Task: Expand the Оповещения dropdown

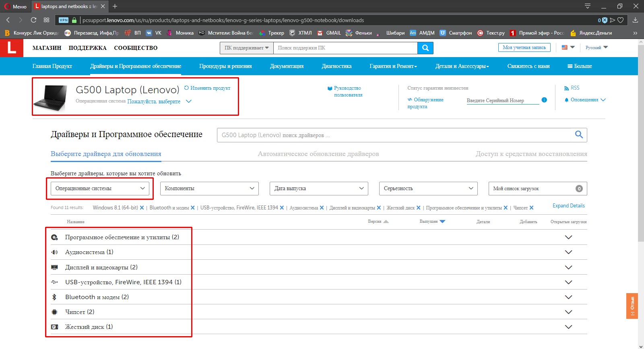Action: click(x=585, y=100)
